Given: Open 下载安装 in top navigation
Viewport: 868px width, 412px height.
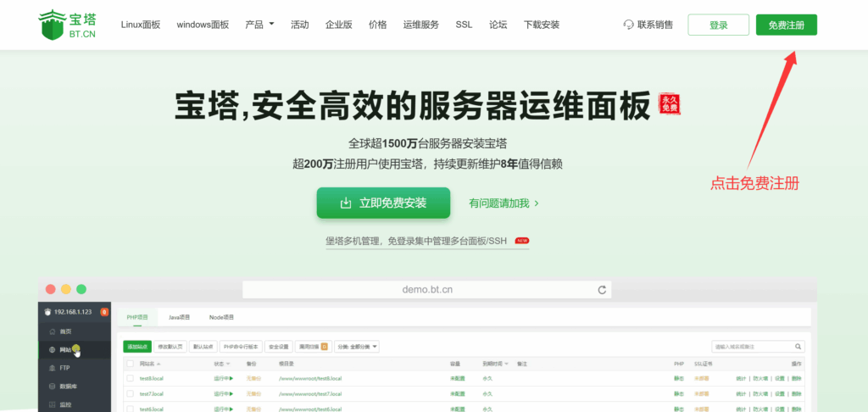Looking at the screenshot, I should click(542, 25).
